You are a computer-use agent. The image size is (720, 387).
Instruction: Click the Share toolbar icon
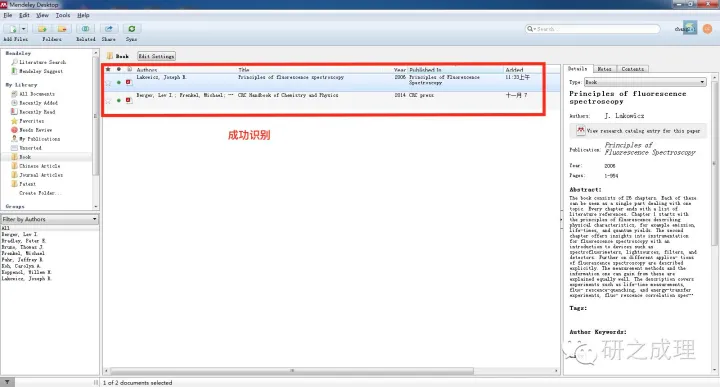click(x=109, y=29)
